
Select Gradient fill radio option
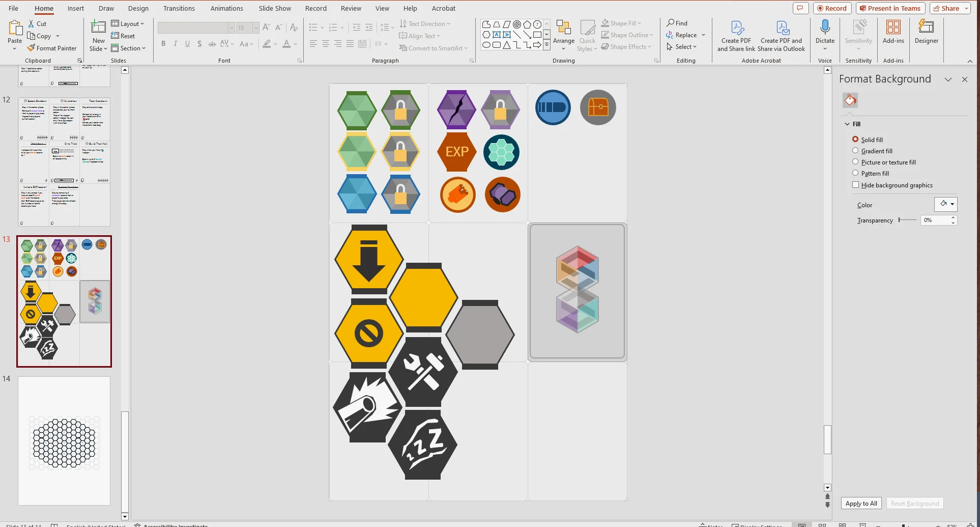855,151
